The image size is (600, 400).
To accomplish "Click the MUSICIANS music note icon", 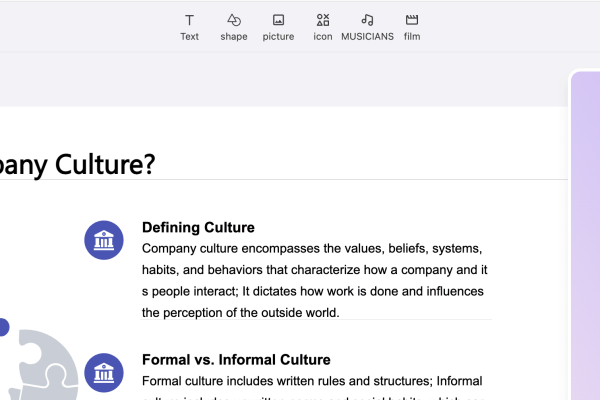I will (367, 20).
